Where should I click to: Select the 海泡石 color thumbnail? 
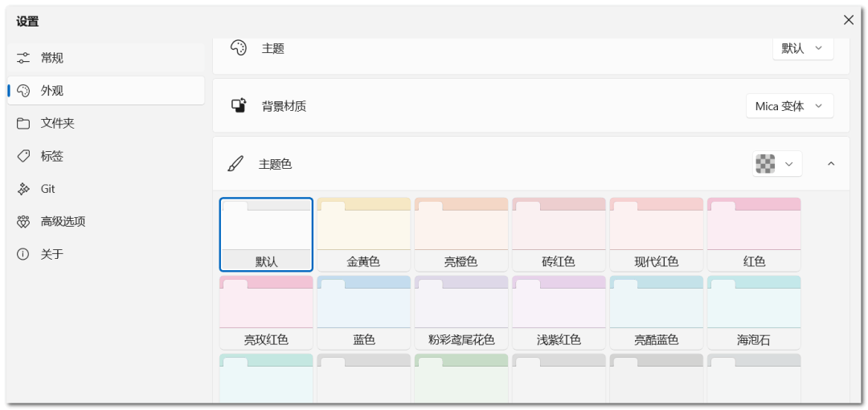(753, 312)
